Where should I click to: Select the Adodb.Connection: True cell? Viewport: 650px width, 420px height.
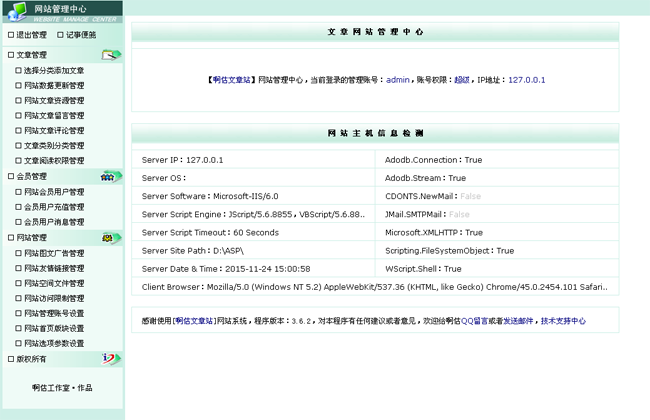497,160
